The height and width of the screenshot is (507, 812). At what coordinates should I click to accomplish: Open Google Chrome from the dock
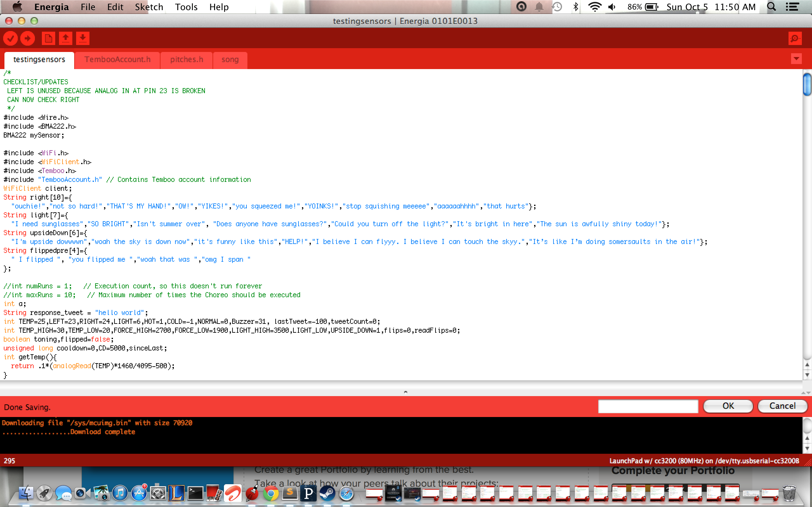pos(271,494)
